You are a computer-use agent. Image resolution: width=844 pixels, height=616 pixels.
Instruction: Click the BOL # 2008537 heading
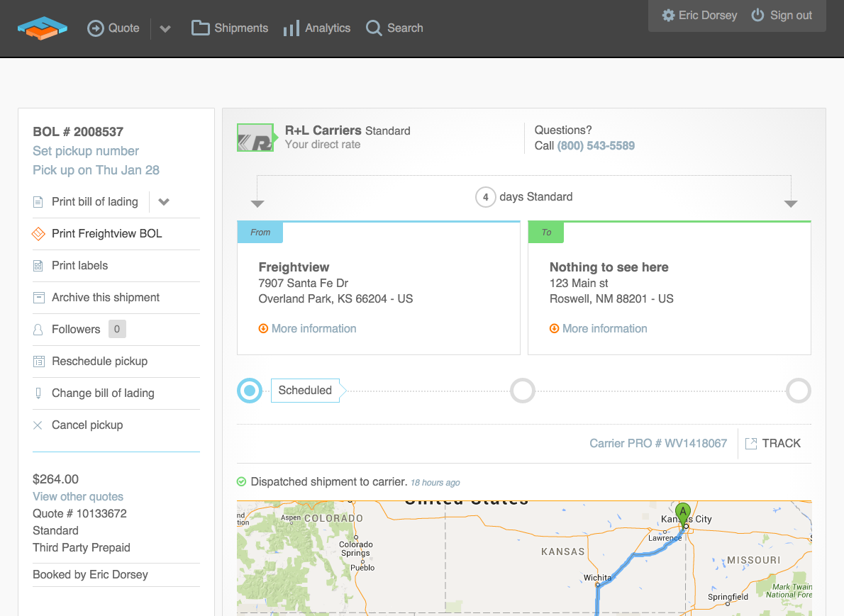78,132
